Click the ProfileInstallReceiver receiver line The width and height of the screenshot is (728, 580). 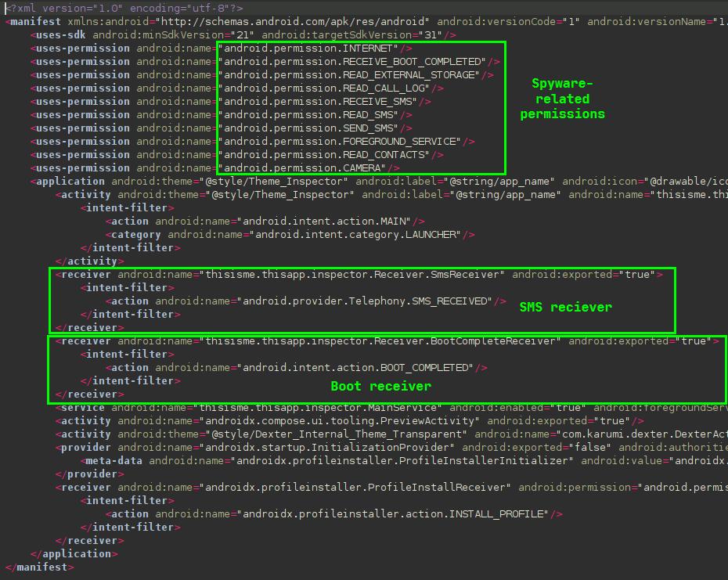pos(392,487)
